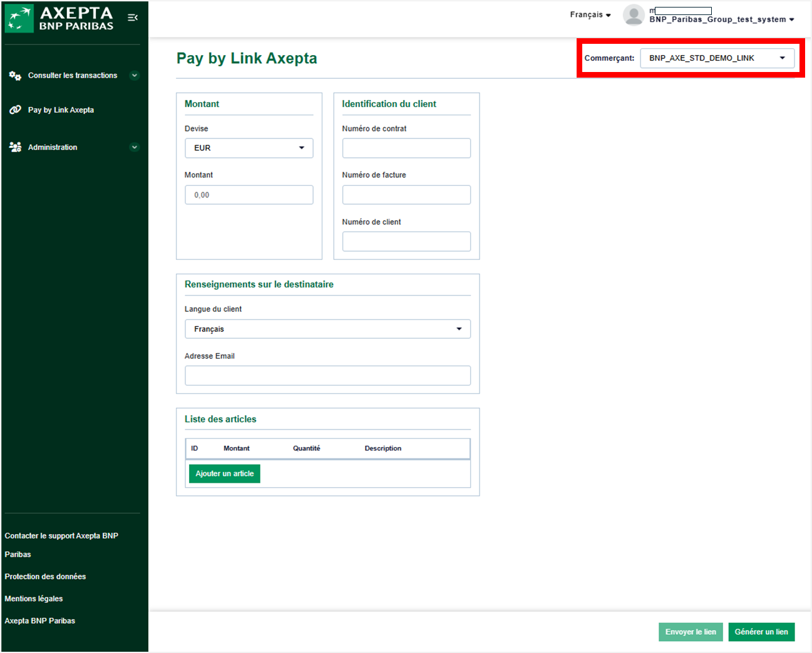
Task: Click the user avatar icon
Action: [634, 15]
